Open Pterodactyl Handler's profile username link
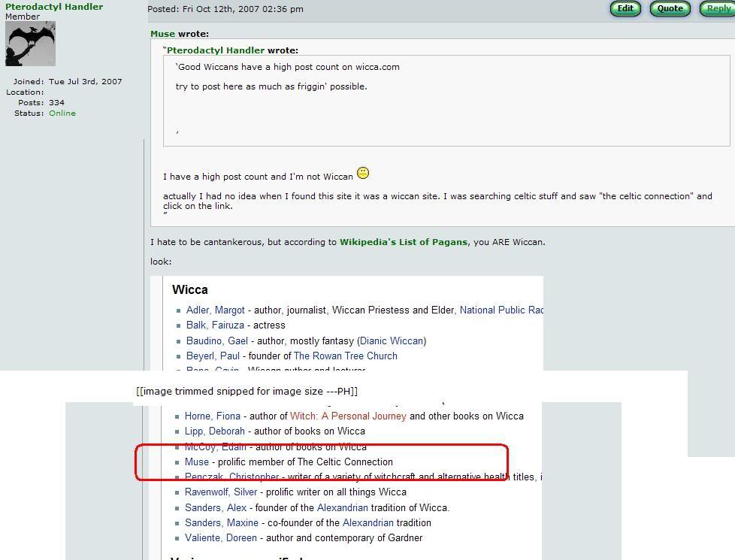735x560 pixels. tap(54, 7)
